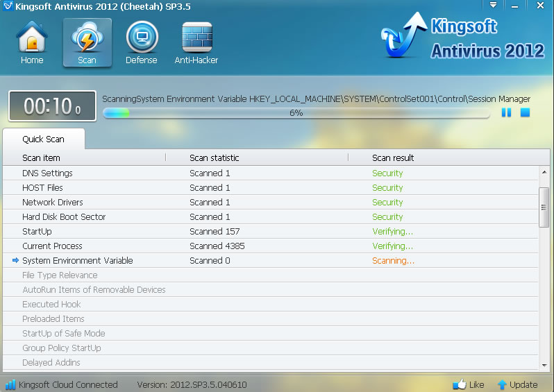Click the Update arrow button
554x392 pixels.
pos(517,384)
